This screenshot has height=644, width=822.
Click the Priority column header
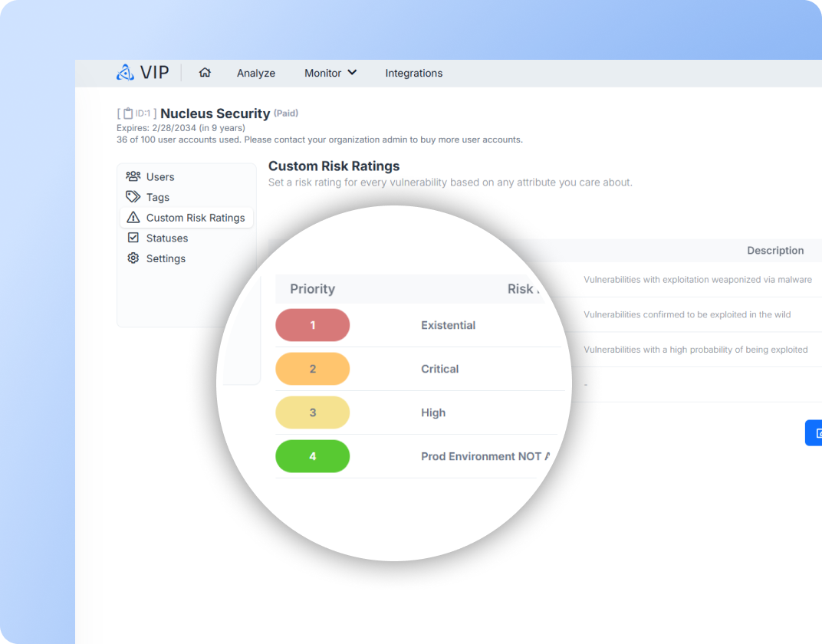tap(312, 289)
